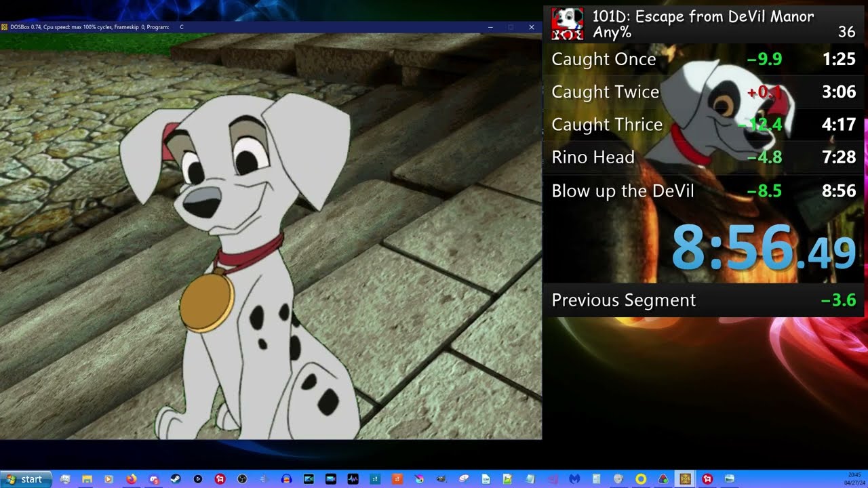Click the orange square app taskbar icon
The height and width of the screenshot is (488, 868).
[x=397, y=479]
